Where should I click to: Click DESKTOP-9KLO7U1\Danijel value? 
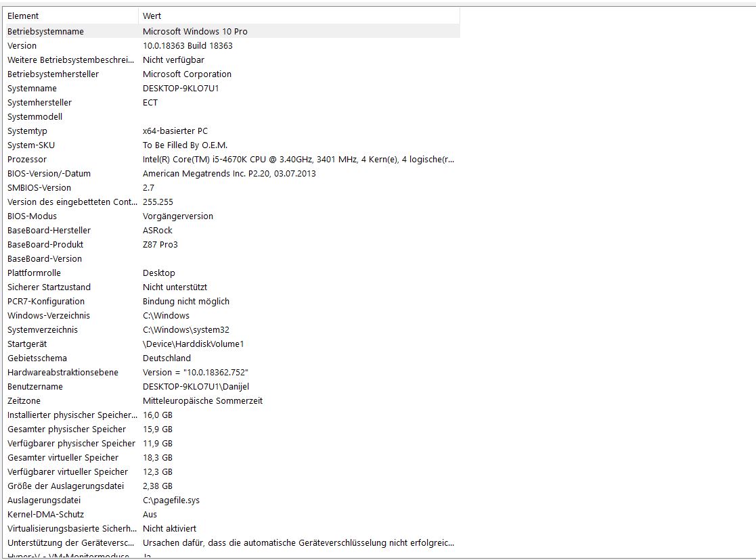[x=196, y=387]
